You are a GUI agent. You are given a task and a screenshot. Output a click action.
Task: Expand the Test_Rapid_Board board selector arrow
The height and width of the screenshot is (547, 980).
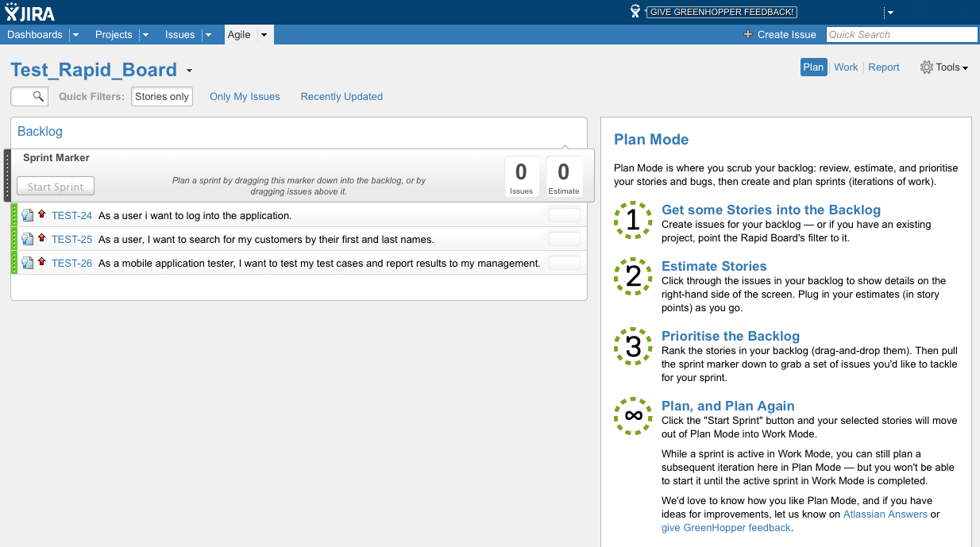189,71
